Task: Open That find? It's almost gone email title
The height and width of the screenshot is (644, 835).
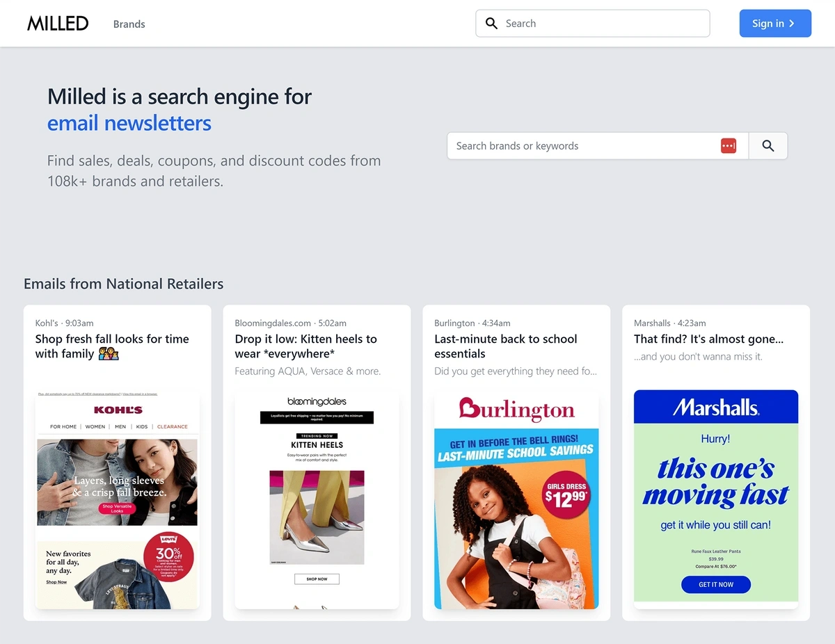Action: (x=708, y=339)
